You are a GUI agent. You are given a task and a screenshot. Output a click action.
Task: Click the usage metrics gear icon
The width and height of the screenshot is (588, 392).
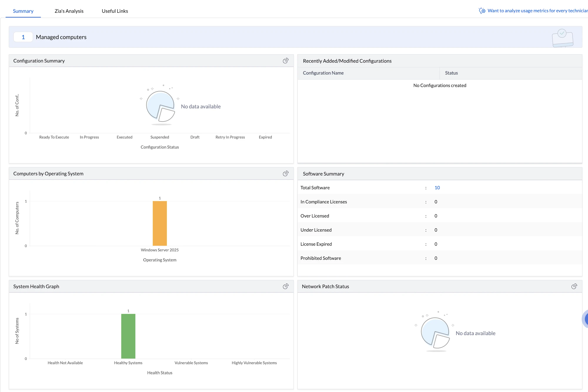pyautogui.click(x=482, y=11)
